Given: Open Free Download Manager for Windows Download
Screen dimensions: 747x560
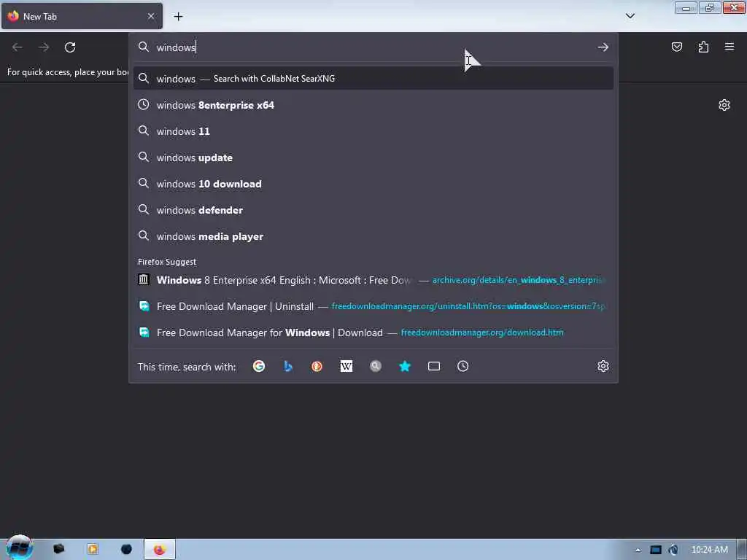Looking at the screenshot, I should (373, 332).
